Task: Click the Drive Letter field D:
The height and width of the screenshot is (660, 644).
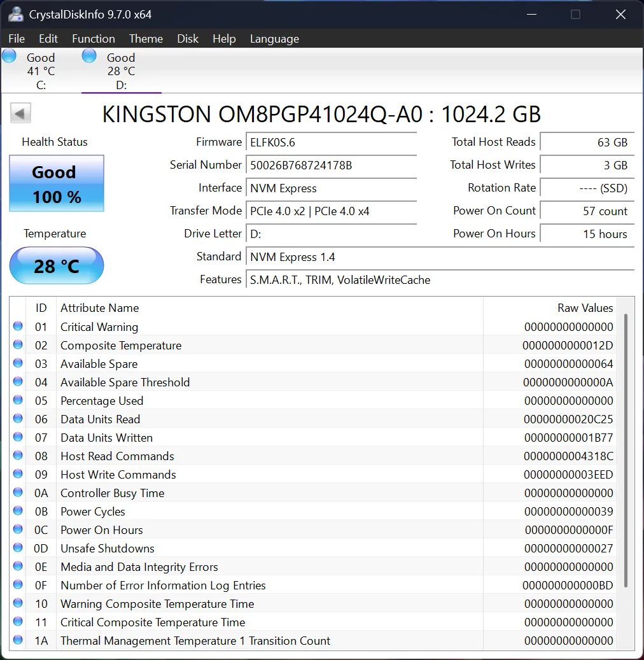Action: pyautogui.click(x=331, y=234)
